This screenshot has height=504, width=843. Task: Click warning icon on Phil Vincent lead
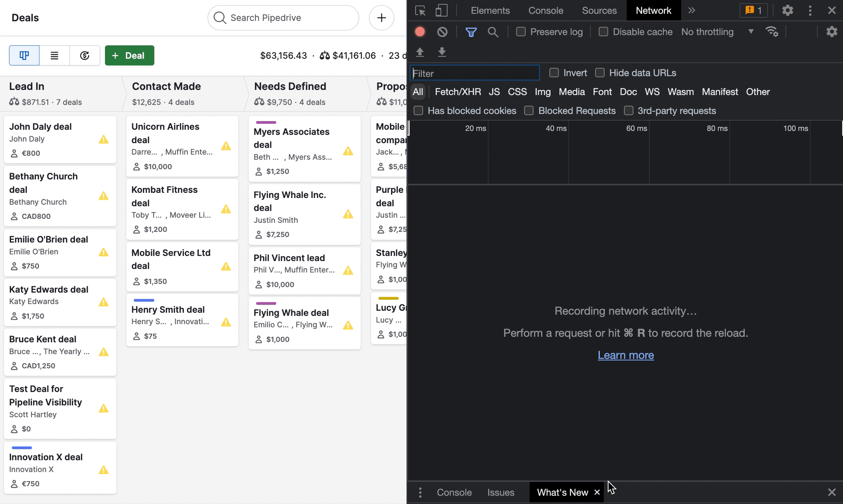348,270
